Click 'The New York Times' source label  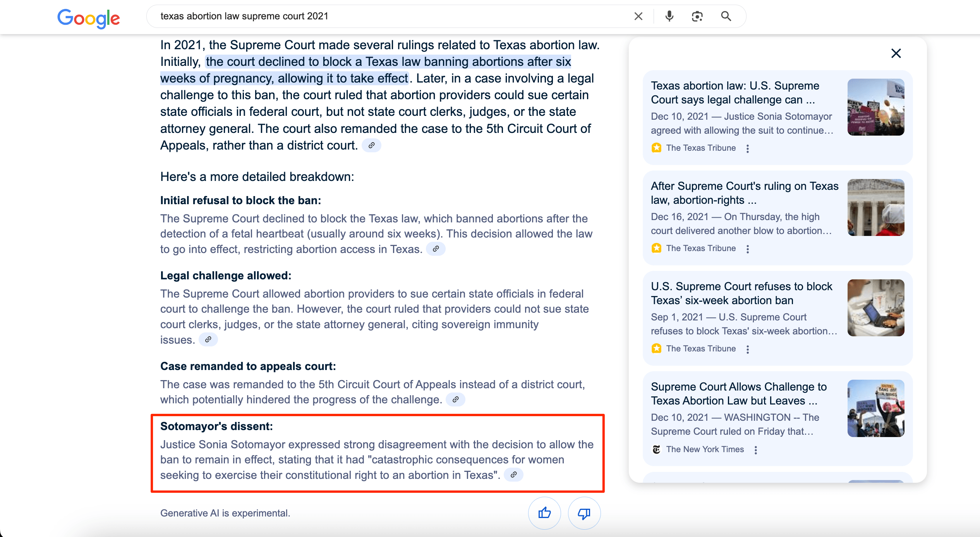[705, 449]
